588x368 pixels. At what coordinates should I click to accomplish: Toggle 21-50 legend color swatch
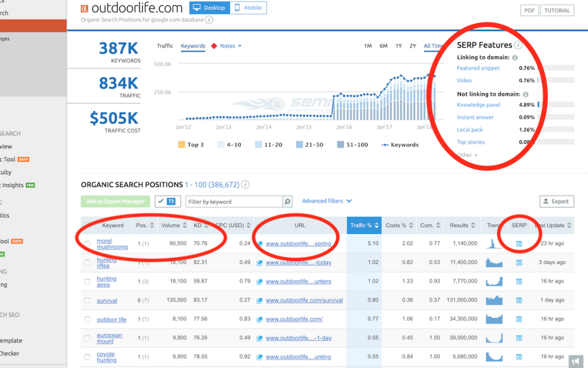click(299, 144)
